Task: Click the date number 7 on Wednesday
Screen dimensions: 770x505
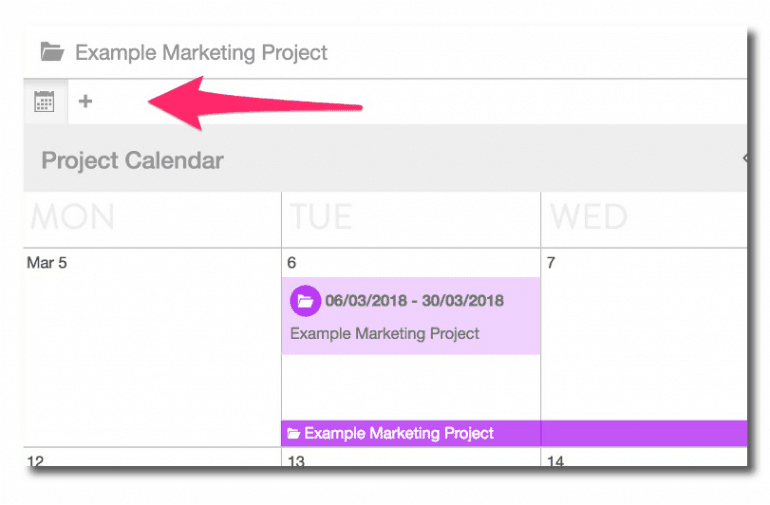Action: coord(551,263)
